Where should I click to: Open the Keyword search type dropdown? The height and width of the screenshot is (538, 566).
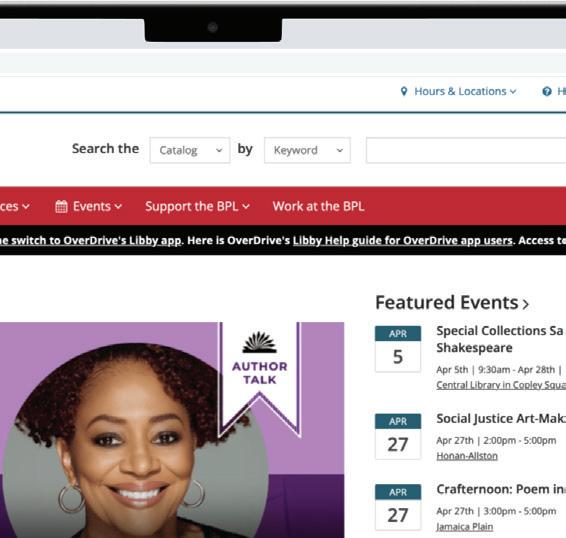(x=307, y=150)
